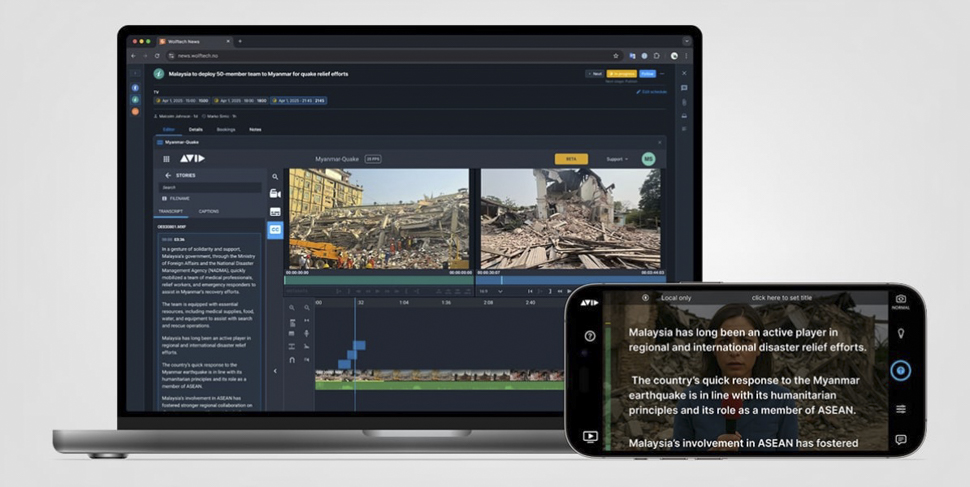Image resolution: width=970 pixels, height=487 pixels.
Task: Tap the help question mark icon on phone
Action: [x=590, y=336]
